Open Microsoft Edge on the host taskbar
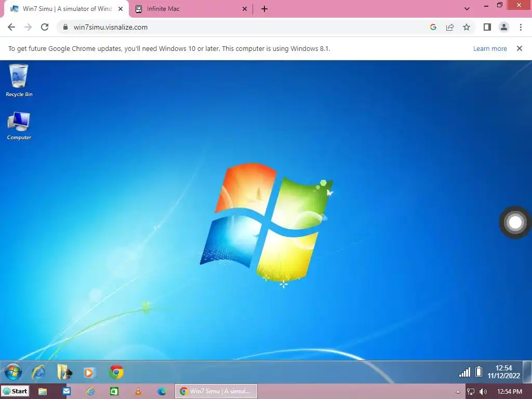Screen dimensions: 532x399 click(x=162, y=391)
